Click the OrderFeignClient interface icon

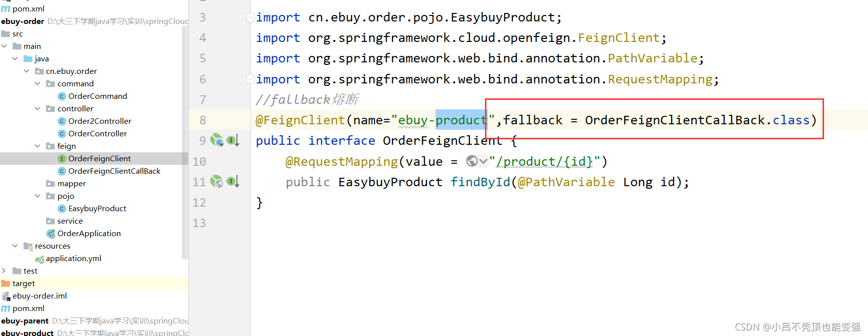(x=62, y=159)
